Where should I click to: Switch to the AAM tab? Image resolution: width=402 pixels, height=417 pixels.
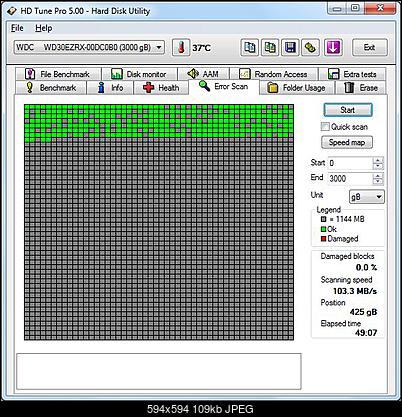pyautogui.click(x=203, y=74)
